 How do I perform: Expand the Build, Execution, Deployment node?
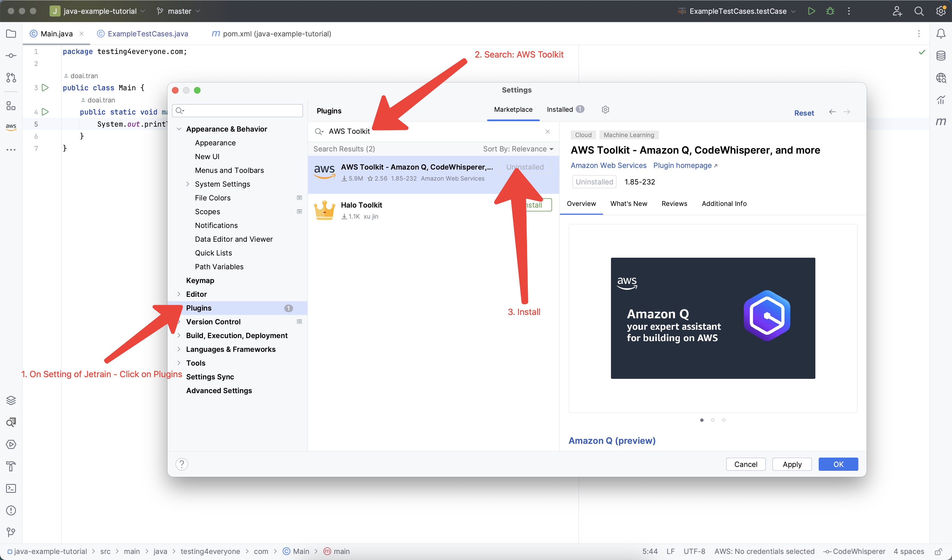coord(179,336)
